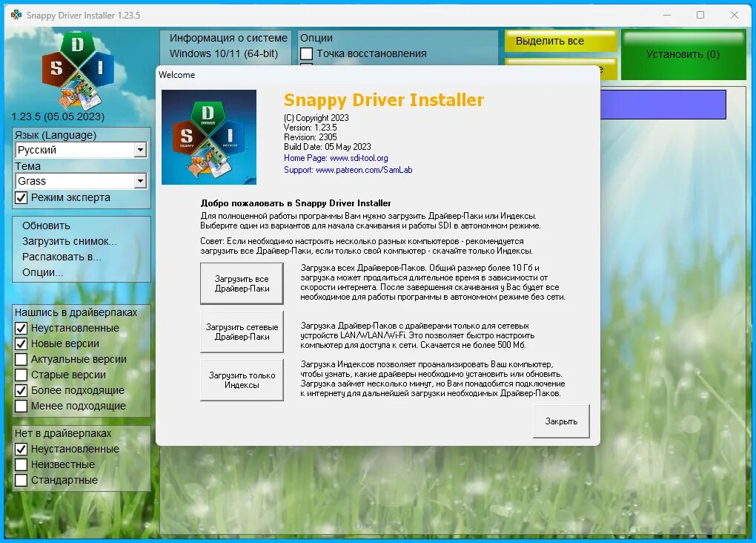Click the Закрыть button in Welcome dialog
The height and width of the screenshot is (543, 756).
[561, 421]
